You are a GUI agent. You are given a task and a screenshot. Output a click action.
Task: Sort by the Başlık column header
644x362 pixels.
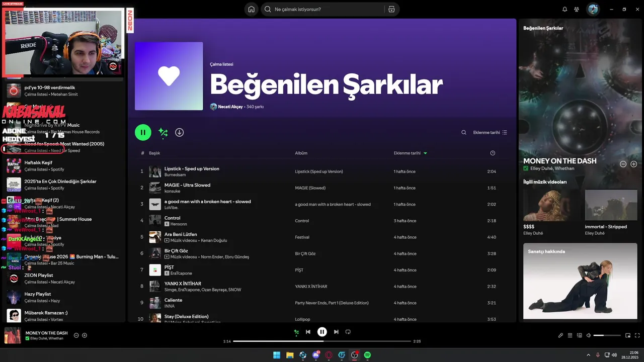(x=154, y=153)
